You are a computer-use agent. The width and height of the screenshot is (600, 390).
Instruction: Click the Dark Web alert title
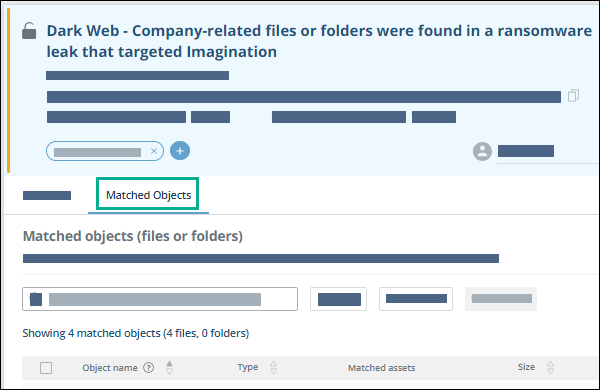[319, 41]
